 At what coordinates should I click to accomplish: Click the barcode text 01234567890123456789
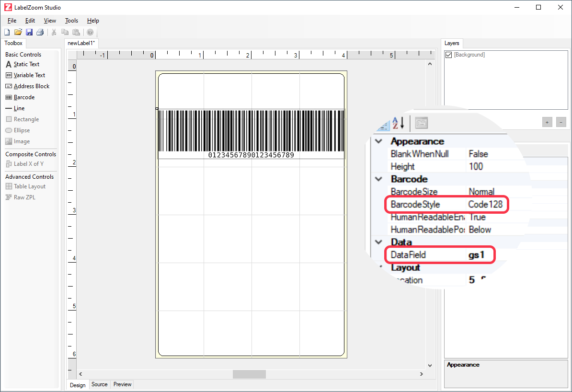[251, 155]
